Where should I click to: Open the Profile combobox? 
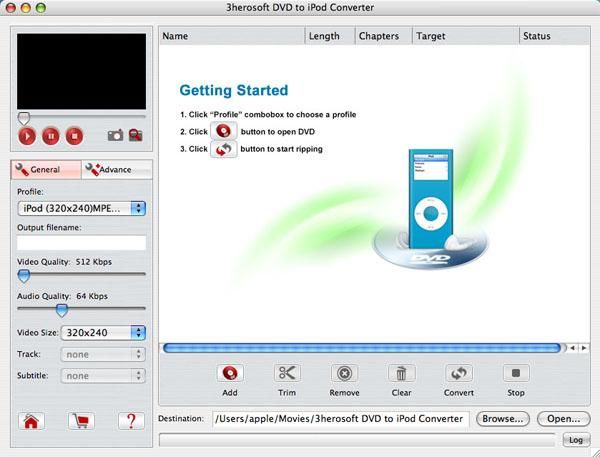pyautogui.click(x=82, y=209)
